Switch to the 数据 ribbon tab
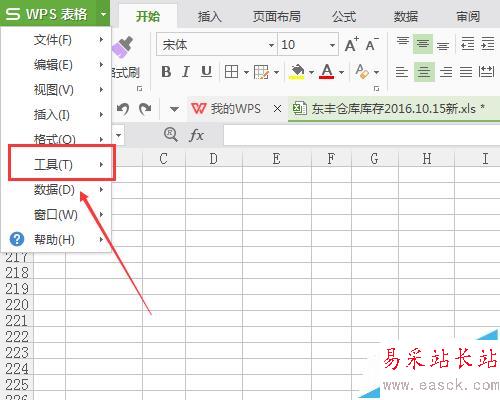The image size is (500, 400). coord(406,16)
